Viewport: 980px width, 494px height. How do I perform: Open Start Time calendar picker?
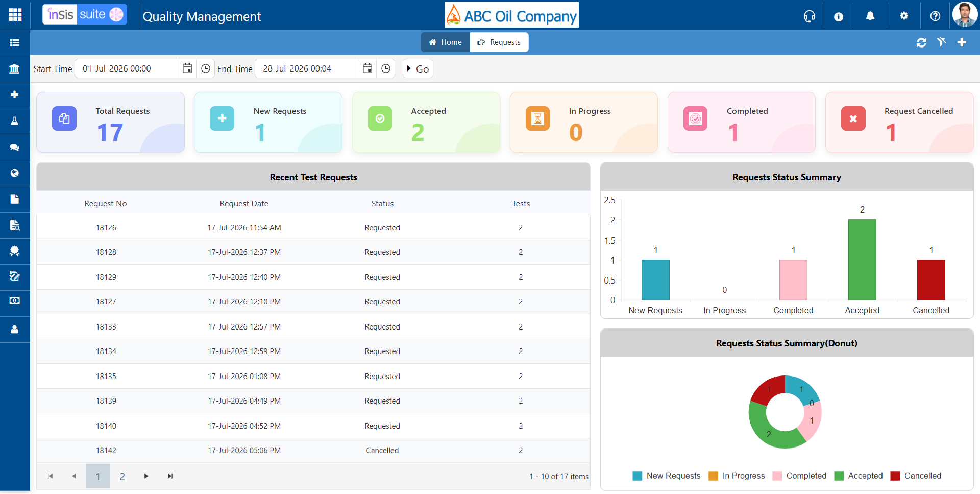pyautogui.click(x=187, y=68)
